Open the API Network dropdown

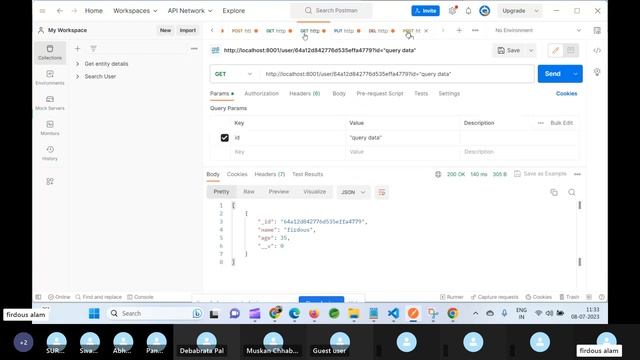[x=190, y=11]
